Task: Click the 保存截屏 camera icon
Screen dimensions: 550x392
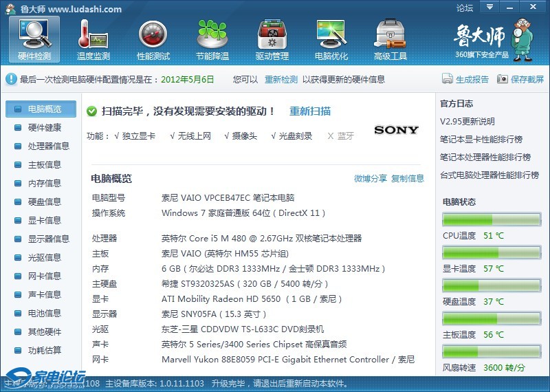Action: coord(503,79)
